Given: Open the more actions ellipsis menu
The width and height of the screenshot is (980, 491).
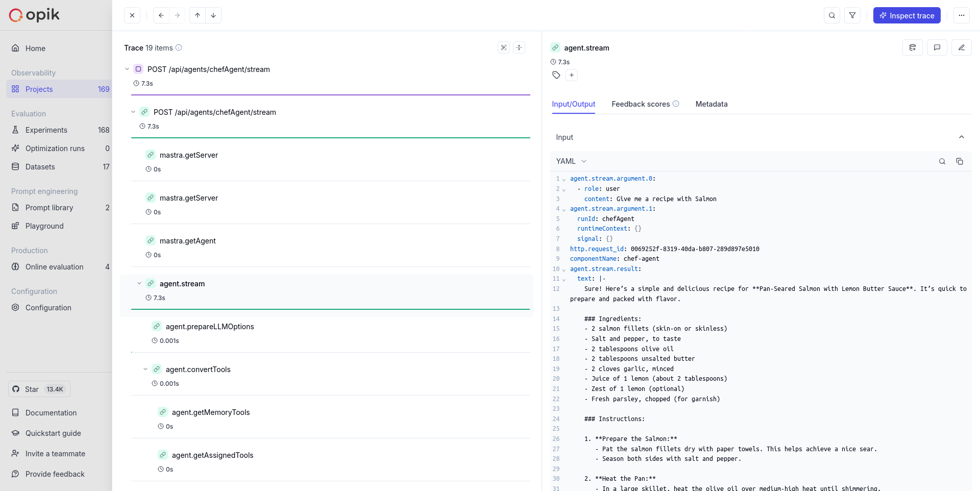Looking at the screenshot, I should [x=962, y=15].
